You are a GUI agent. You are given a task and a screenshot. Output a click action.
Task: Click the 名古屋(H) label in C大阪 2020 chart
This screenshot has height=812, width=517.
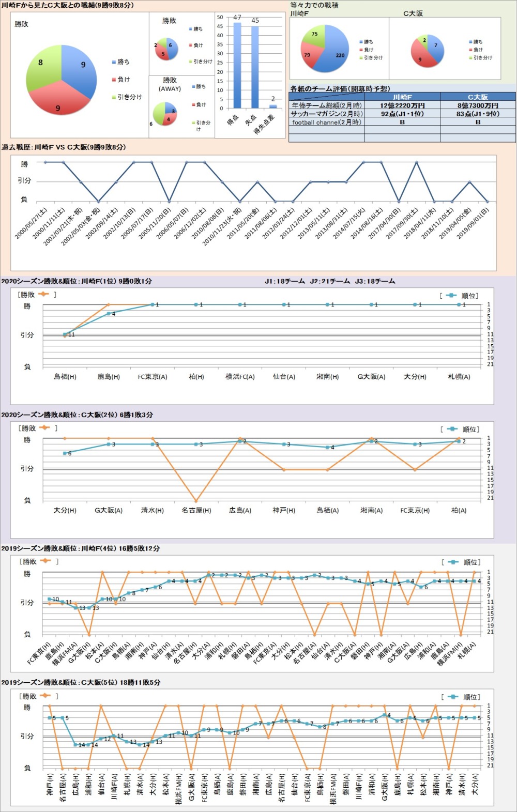[x=196, y=510]
